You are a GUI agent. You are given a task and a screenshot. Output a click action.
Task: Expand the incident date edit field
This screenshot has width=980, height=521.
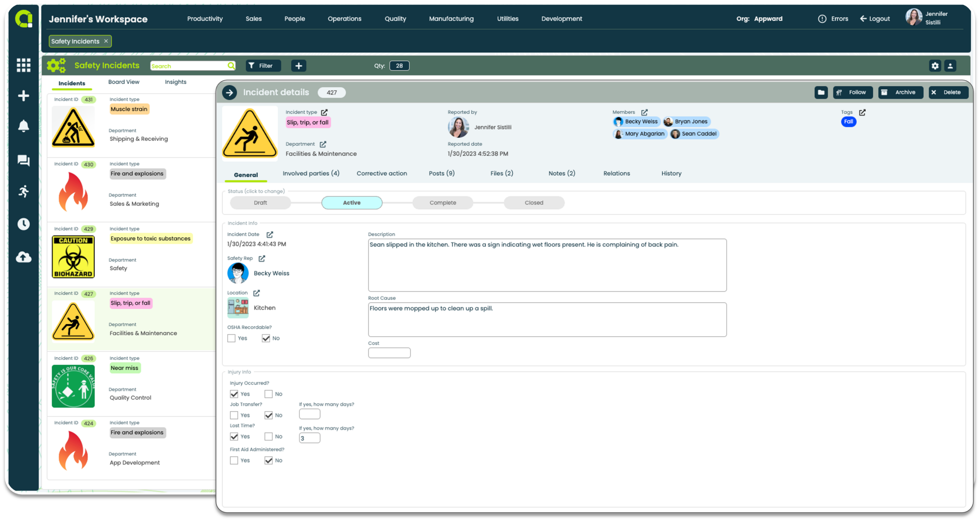coord(269,234)
